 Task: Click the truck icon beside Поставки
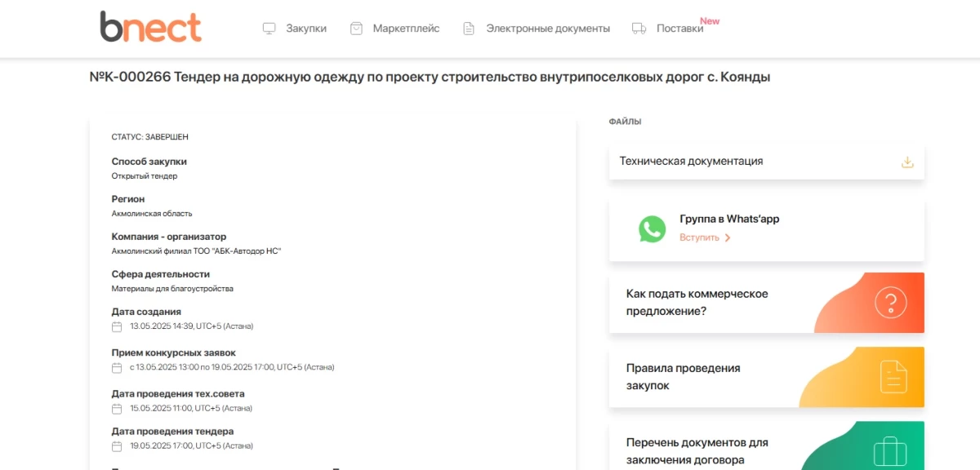639,29
